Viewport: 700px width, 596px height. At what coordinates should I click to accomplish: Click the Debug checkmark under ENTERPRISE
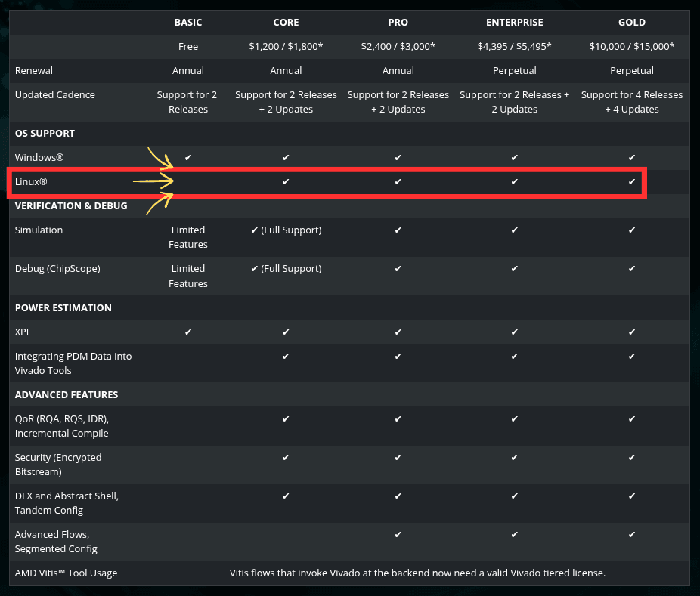[514, 269]
